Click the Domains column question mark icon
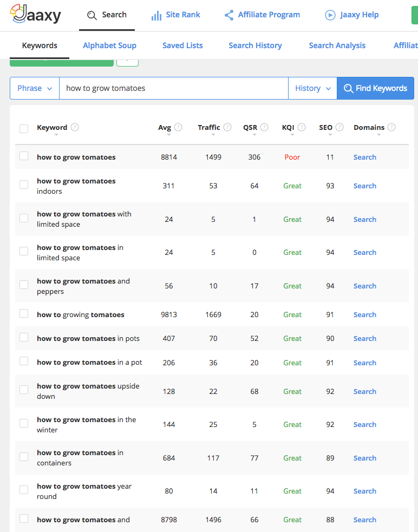This screenshot has width=418, height=532. click(391, 127)
